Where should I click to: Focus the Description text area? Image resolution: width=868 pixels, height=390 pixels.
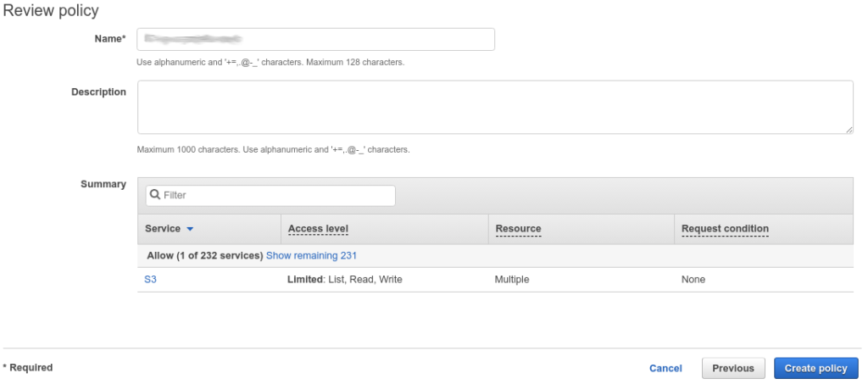pyautogui.click(x=494, y=107)
